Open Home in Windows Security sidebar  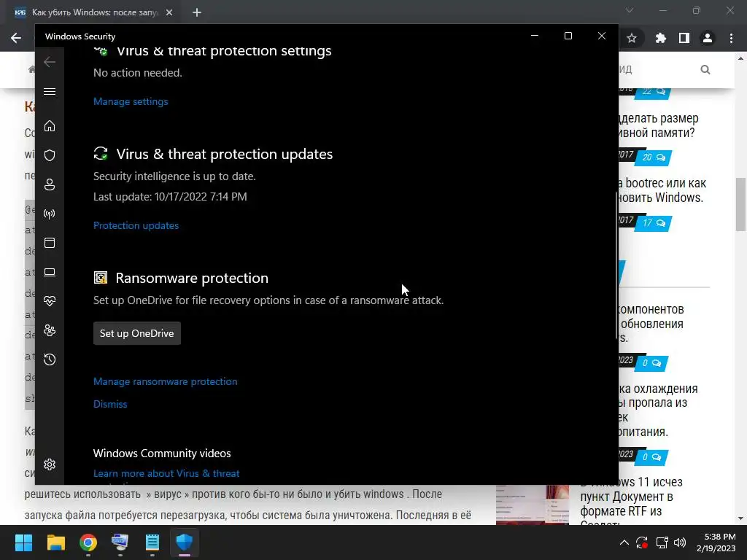tap(50, 126)
